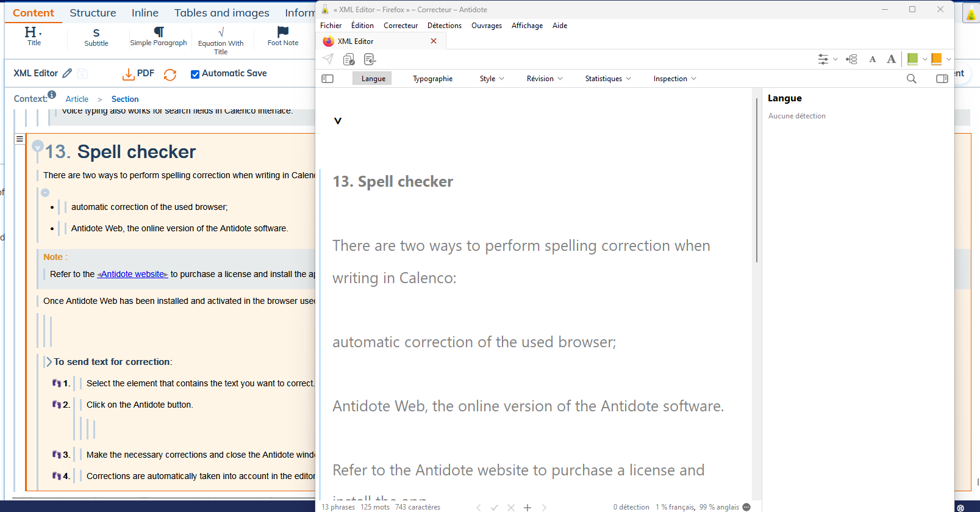Click the document return arrow icon

click(x=370, y=59)
